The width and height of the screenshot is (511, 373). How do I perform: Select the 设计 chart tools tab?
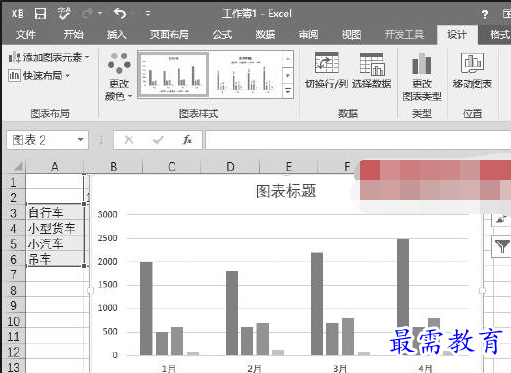pos(457,34)
